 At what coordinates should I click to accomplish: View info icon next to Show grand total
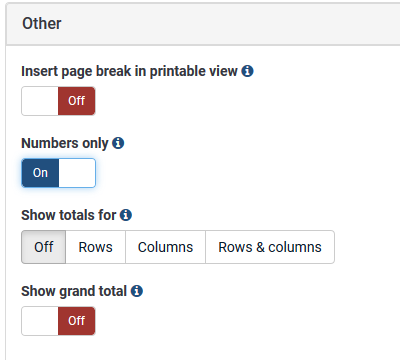(137, 291)
